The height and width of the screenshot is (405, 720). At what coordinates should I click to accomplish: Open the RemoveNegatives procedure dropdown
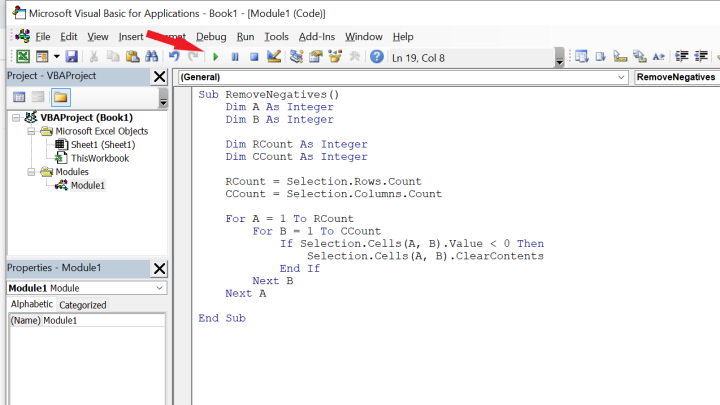[x=677, y=77]
